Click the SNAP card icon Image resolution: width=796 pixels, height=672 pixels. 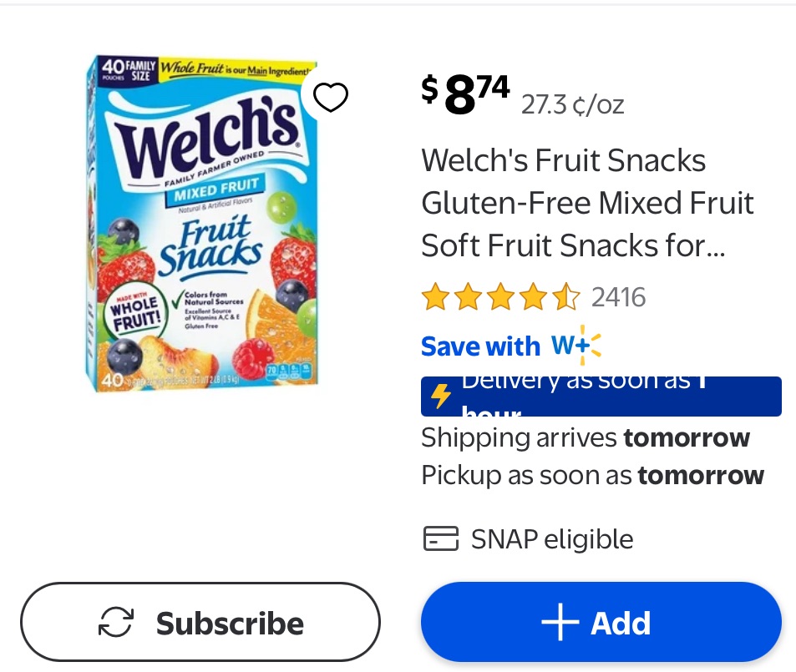point(440,539)
